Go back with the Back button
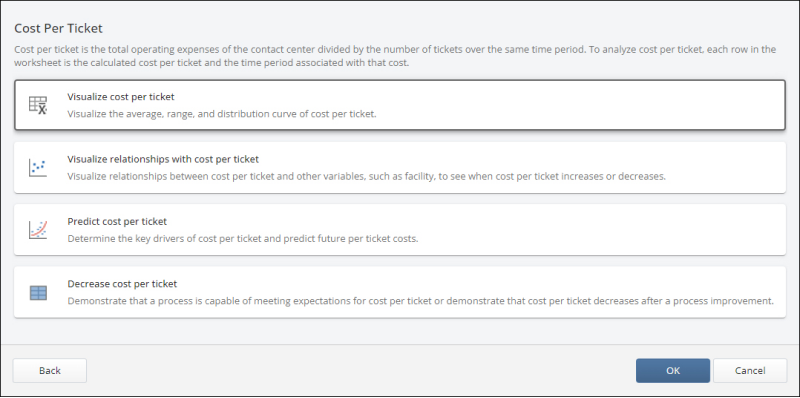The width and height of the screenshot is (800, 398). tap(49, 370)
